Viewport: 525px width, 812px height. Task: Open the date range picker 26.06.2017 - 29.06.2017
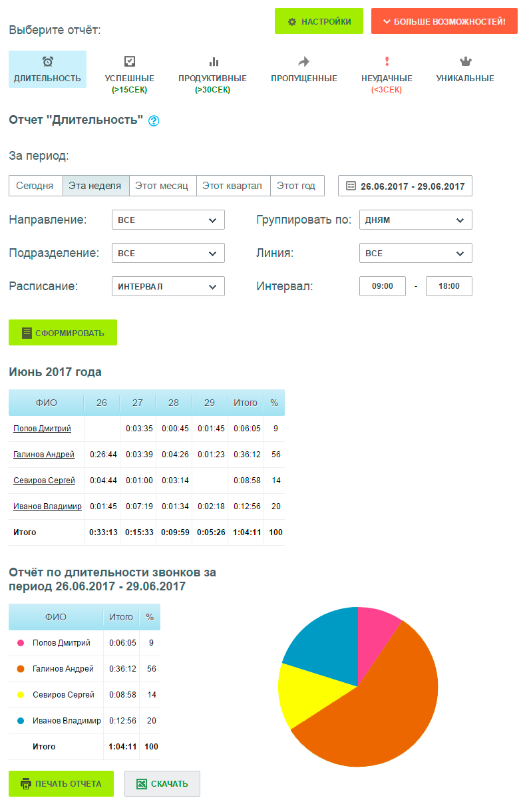coord(405,186)
